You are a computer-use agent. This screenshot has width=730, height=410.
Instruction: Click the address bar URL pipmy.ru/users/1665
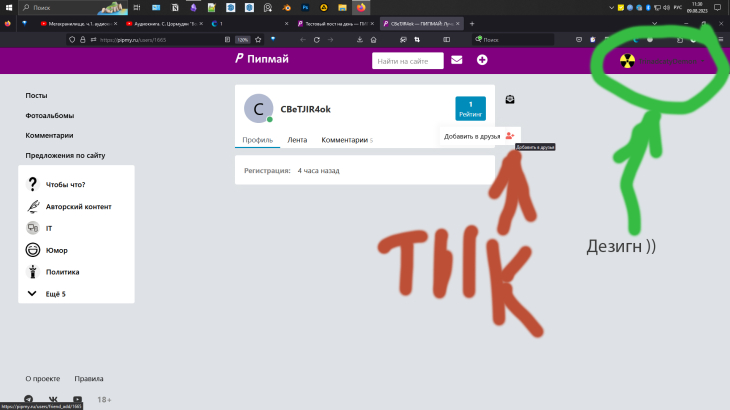click(133, 40)
